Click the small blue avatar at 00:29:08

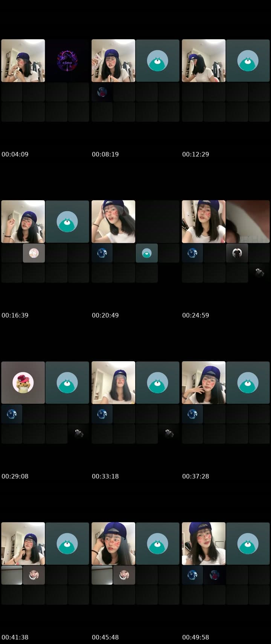12,414
